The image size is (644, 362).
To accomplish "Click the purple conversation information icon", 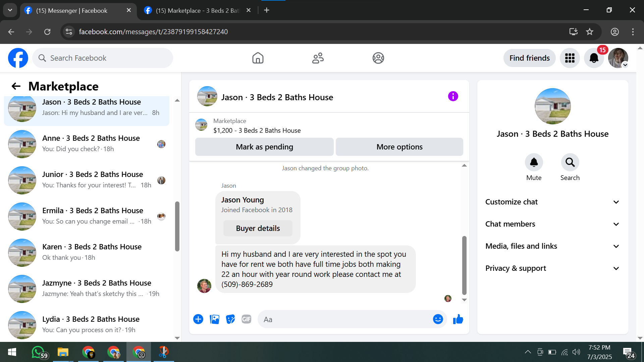I will click(x=453, y=97).
